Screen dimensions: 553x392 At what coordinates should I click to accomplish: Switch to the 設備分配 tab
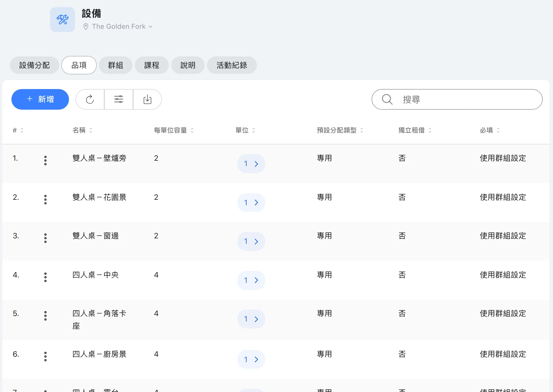(x=34, y=65)
